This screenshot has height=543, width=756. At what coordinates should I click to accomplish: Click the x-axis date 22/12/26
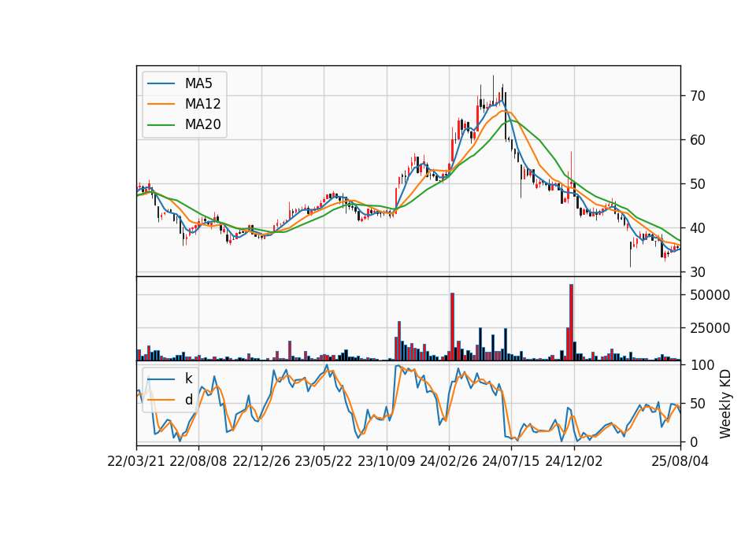click(261, 461)
